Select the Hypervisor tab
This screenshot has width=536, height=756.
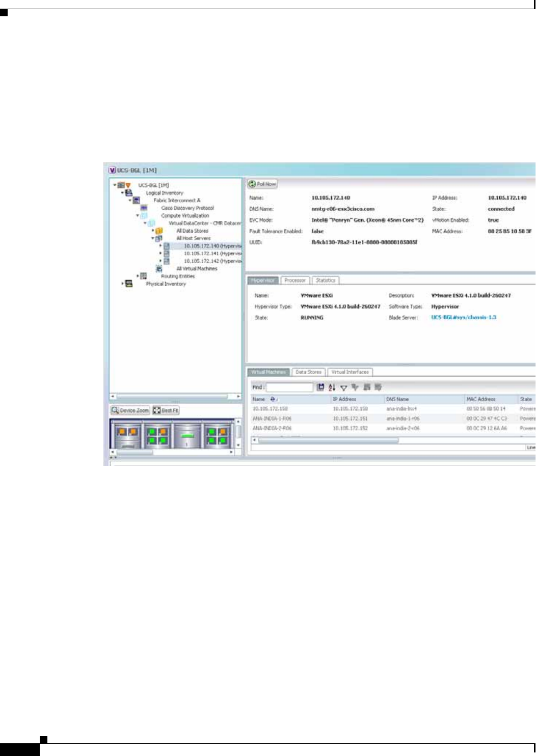tap(263, 281)
